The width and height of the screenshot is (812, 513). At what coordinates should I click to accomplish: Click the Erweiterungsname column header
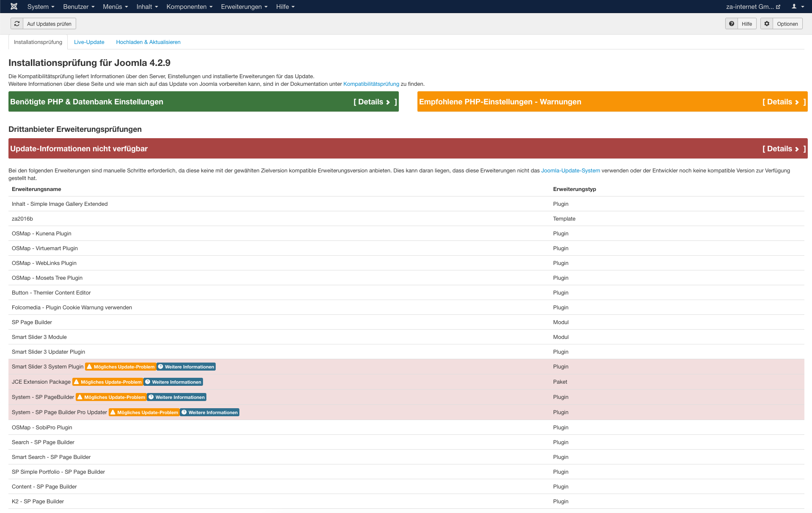coord(36,189)
